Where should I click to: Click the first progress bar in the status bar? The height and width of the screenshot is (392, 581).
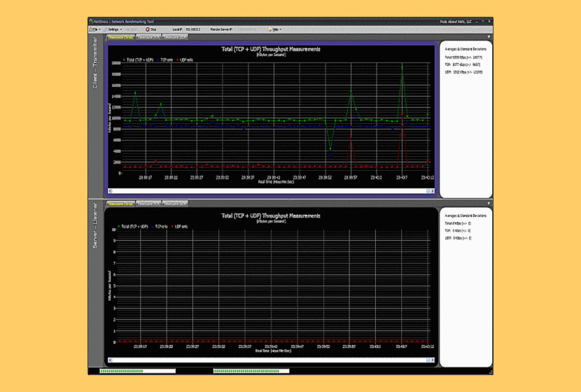136,371
